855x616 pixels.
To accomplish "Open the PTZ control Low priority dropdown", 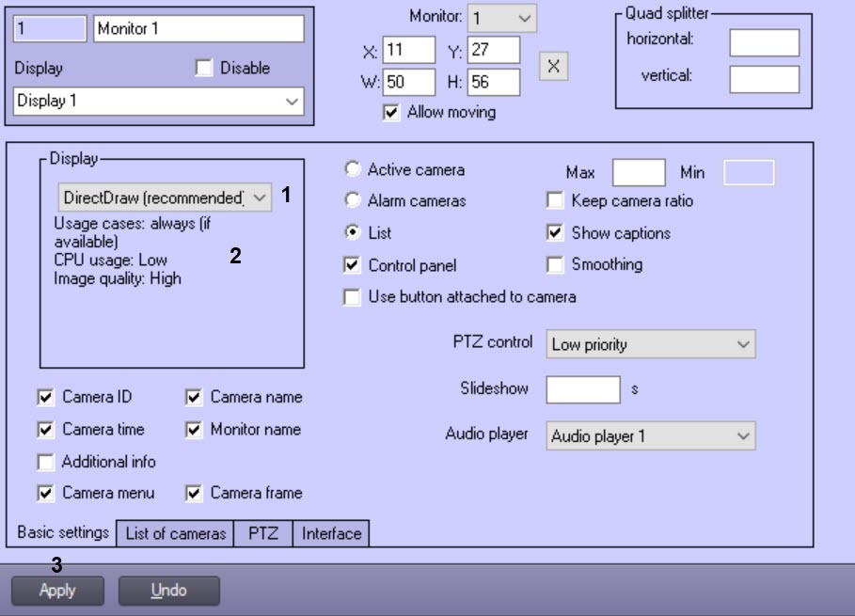I will click(x=651, y=344).
